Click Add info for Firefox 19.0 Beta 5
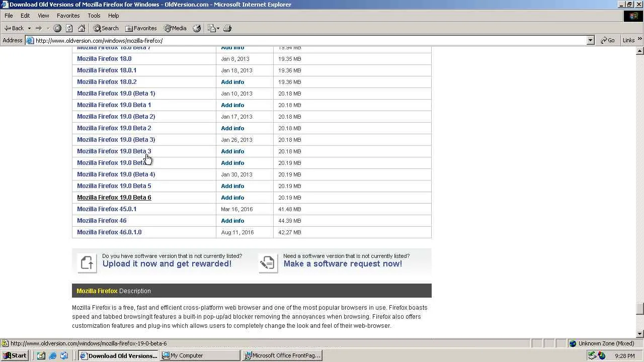 point(232,186)
